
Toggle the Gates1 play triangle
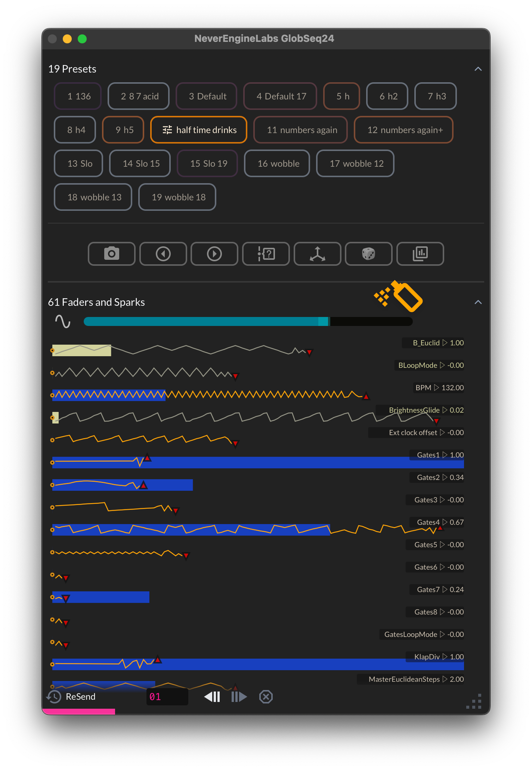[x=445, y=455]
